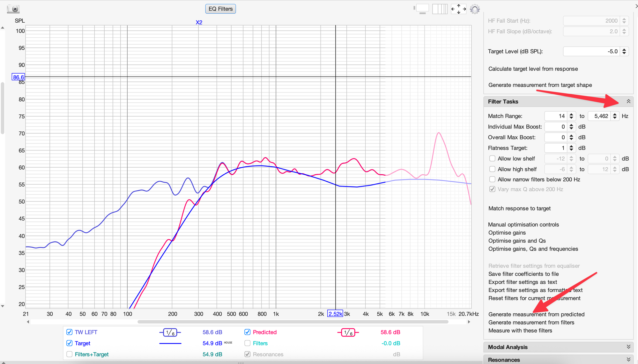Toggle the scrollbars display icon
The image size is (638, 364).
[x=421, y=9]
